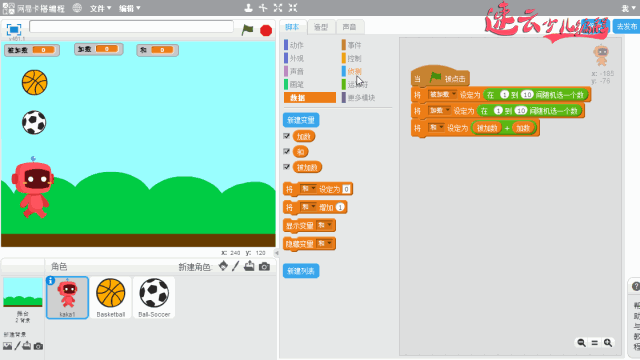640x360 pixels.
Task: Click the 新建变量 button
Action: (x=301, y=120)
